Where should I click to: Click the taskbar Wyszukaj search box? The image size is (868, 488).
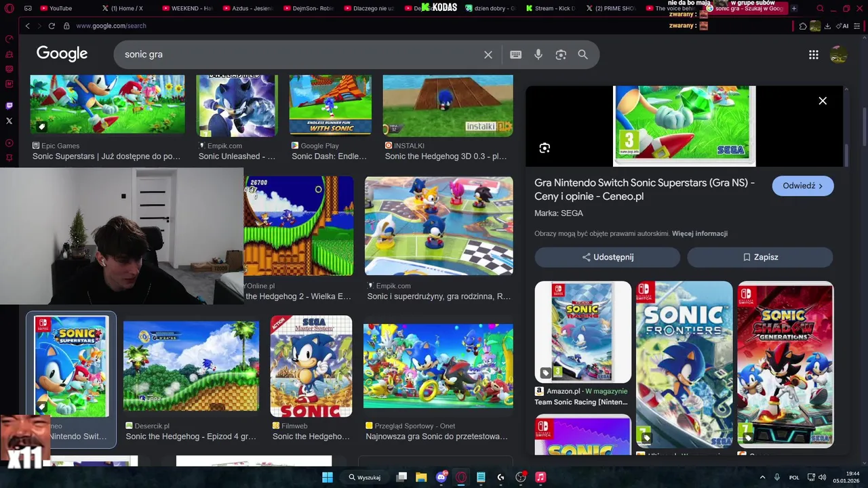pos(366,477)
